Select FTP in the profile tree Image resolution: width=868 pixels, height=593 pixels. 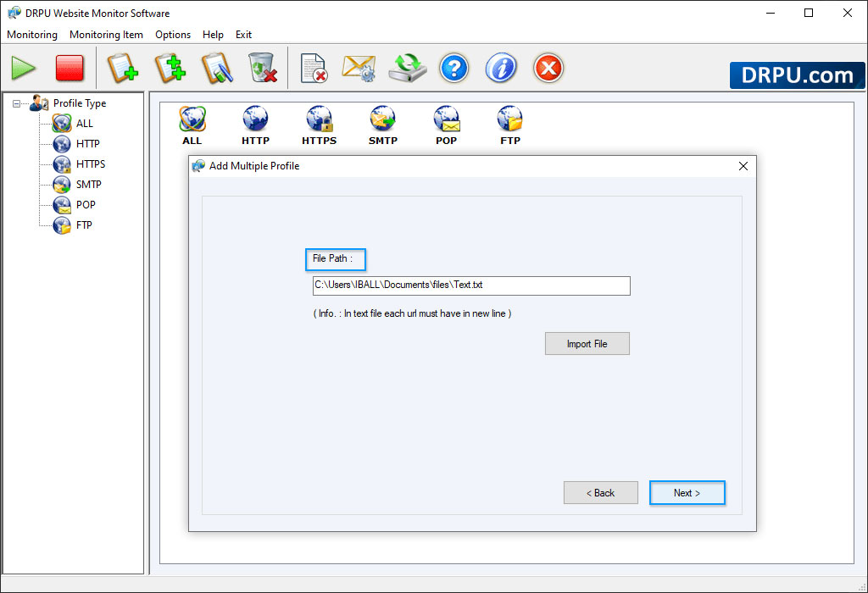[x=84, y=225]
